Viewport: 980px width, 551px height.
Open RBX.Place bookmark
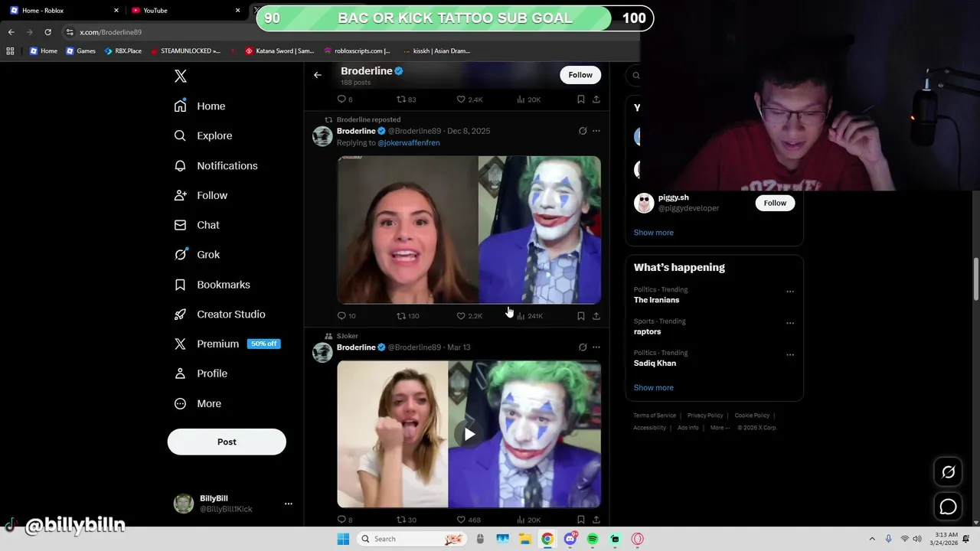point(123,51)
